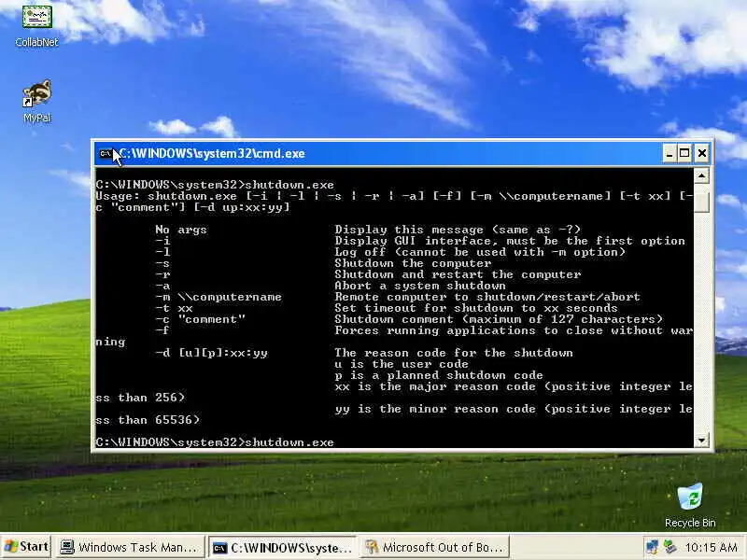Click 'Display this message (same as -?)' text
Image resolution: width=747 pixels, height=560 pixels.
pos(458,230)
